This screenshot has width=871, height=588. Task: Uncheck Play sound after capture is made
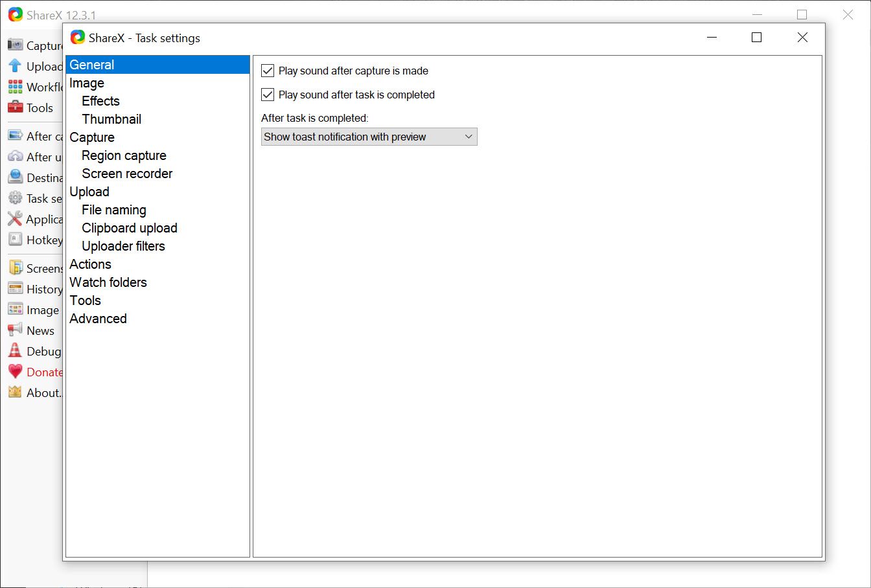point(268,71)
